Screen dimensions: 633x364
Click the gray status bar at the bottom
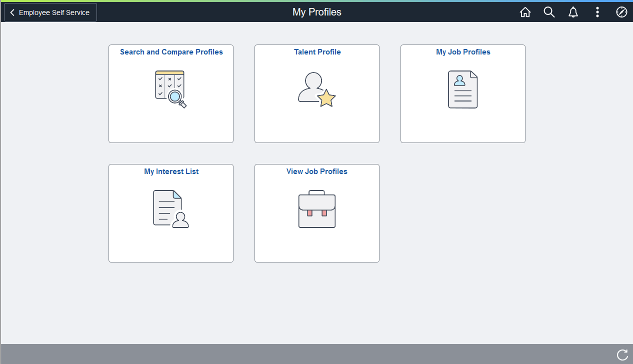pos(300,355)
